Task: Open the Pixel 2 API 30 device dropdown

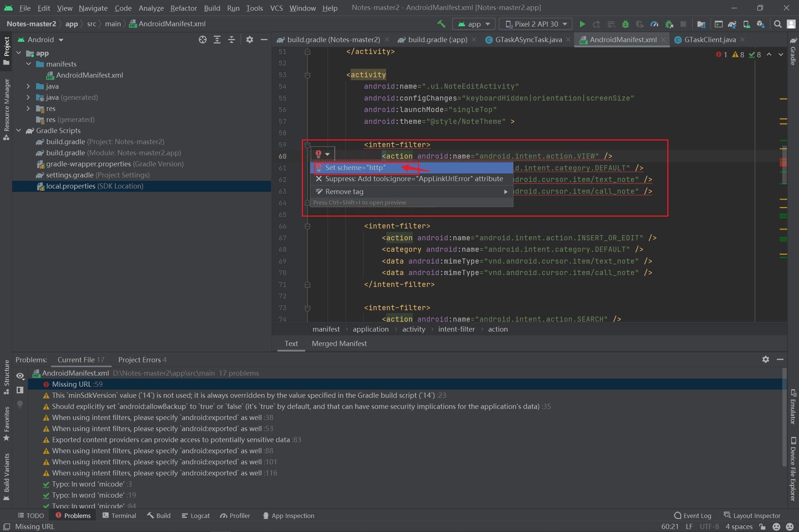Action: click(x=536, y=24)
